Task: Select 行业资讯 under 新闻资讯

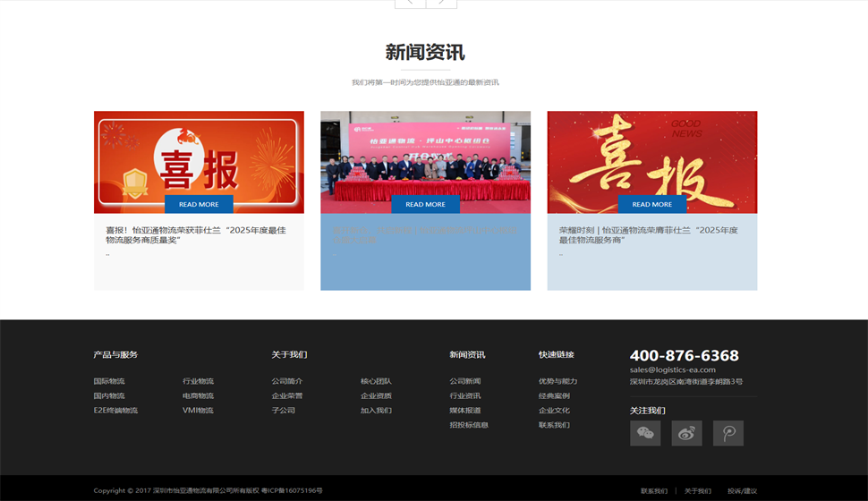Action: (464, 395)
